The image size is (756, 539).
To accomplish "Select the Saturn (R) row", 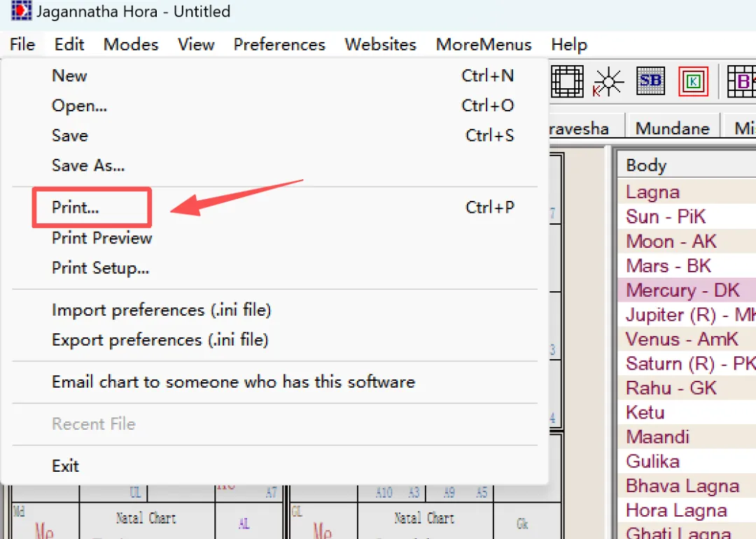I will pyautogui.click(x=687, y=363).
